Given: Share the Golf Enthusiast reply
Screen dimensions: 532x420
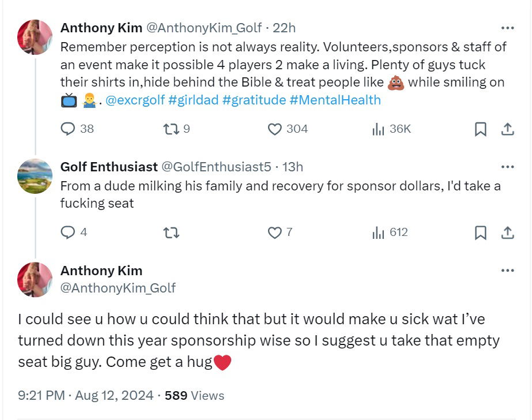Looking at the screenshot, I should (508, 232).
